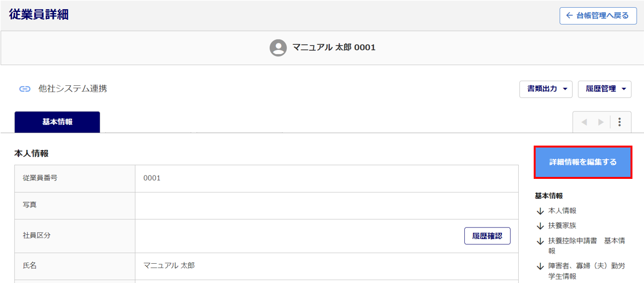Jump to 本人情報 section link
The width and height of the screenshot is (644, 283).
click(x=562, y=211)
